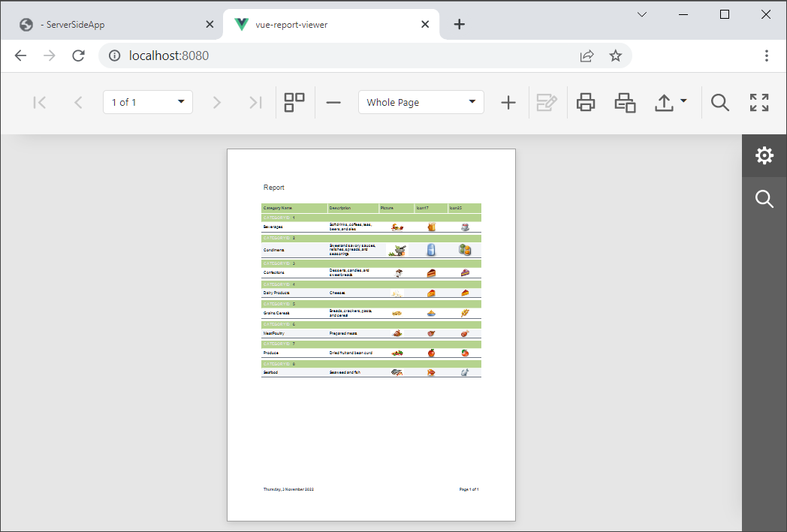
Task: Go to the first report page
Action: point(39,102)
